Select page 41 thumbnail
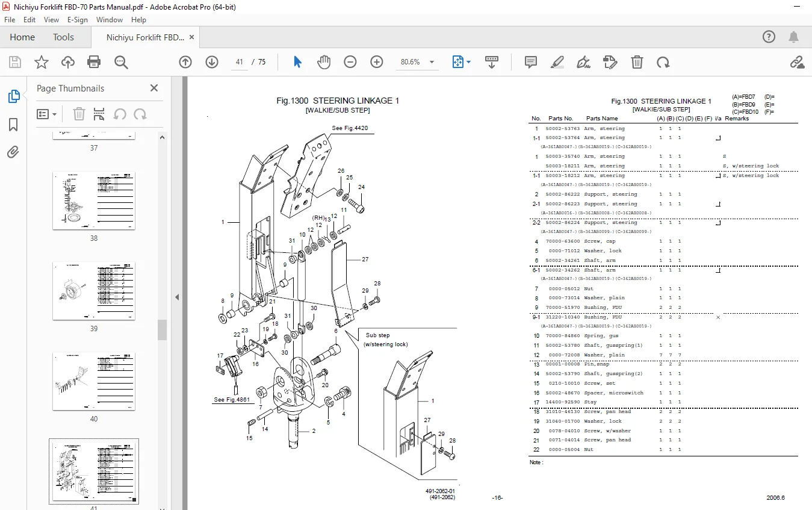Viewport: 812px width, 510px height. coord(94,471)
